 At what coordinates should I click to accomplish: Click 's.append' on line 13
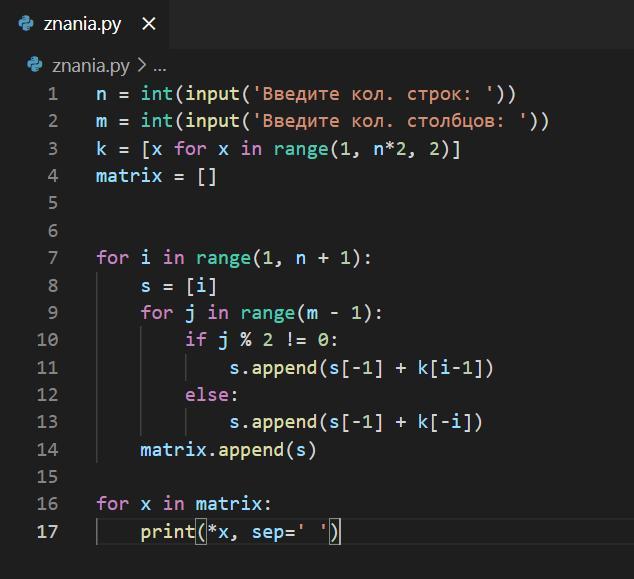273,422
